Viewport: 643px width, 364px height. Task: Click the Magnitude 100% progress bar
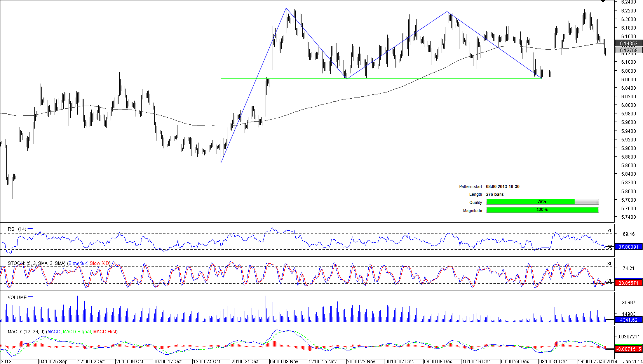pos(542,210)
